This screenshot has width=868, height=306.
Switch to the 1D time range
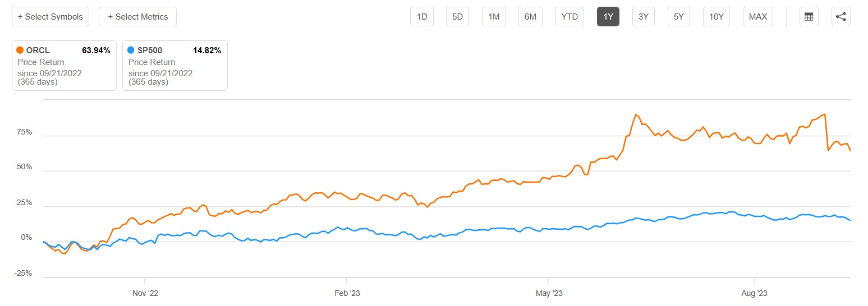[x=422, y=17]
